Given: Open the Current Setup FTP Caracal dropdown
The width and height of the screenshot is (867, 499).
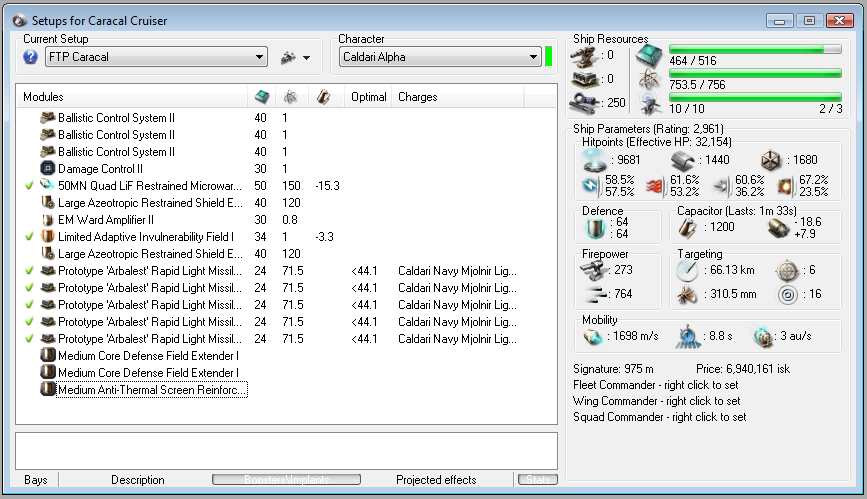Looking at the screenshot, I should pyautogui.click(x=156, y=57).
